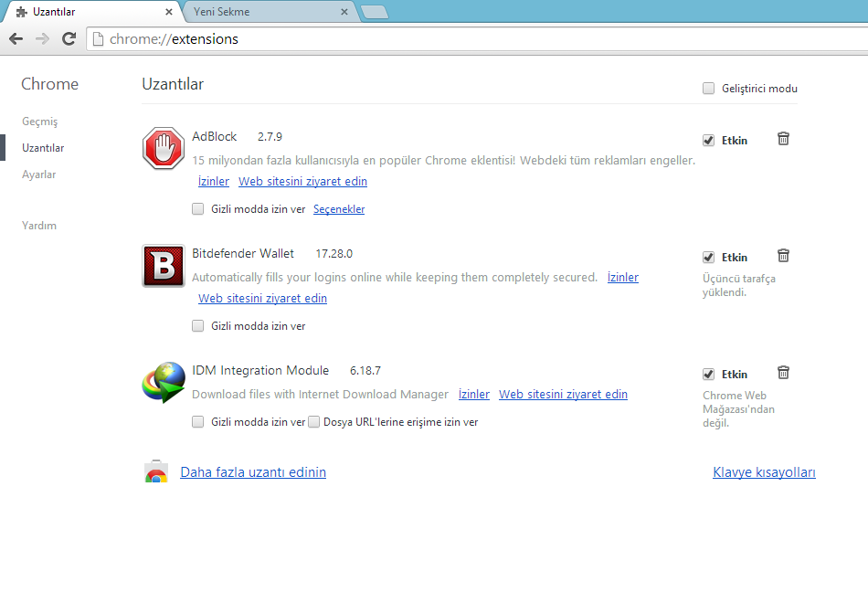The width and height of the screenshot is (868, 603).
Task: Click the Chrome sidebar heading
Action: pyautogui.click(x=50, y=84)
